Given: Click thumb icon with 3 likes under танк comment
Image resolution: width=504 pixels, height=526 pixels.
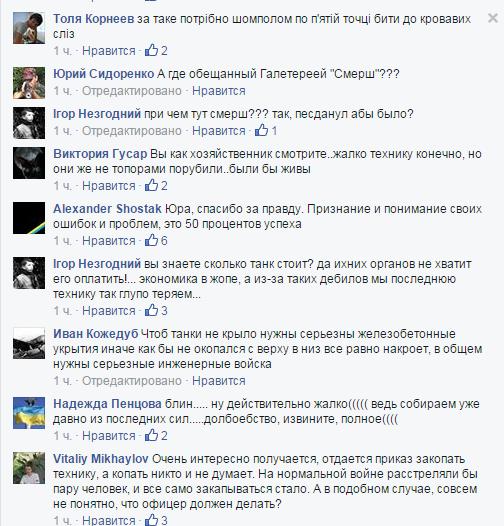Looking at the screenshot, I should point(151,310).
